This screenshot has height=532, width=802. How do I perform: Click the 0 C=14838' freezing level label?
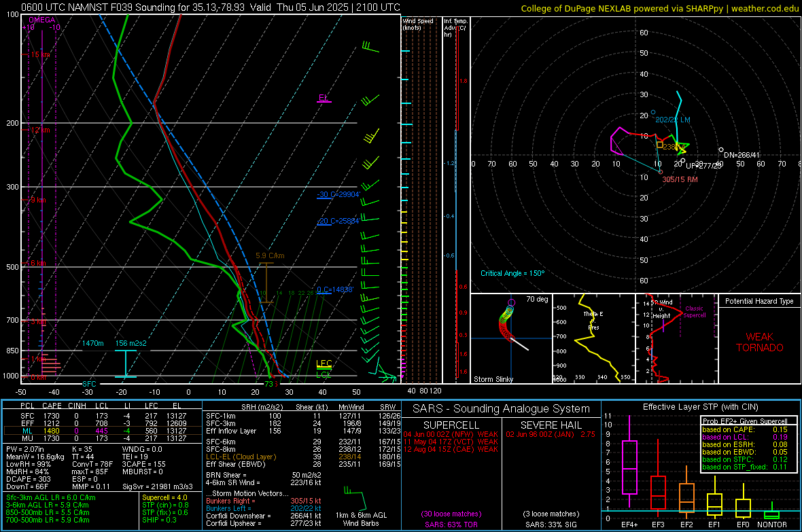coord(335,289)
